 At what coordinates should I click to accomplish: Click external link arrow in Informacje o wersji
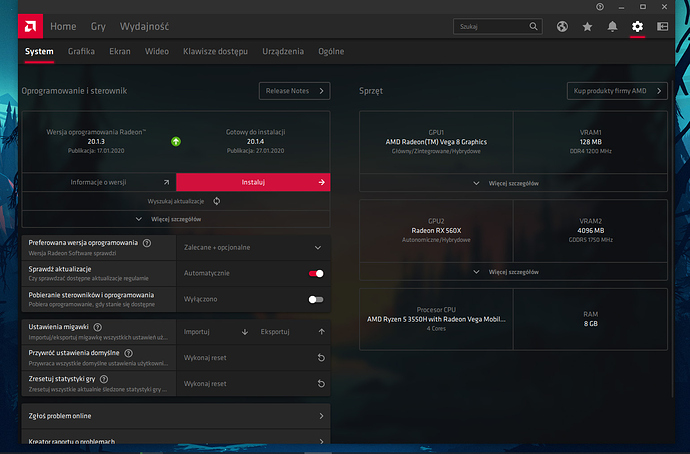pos(166,182)
